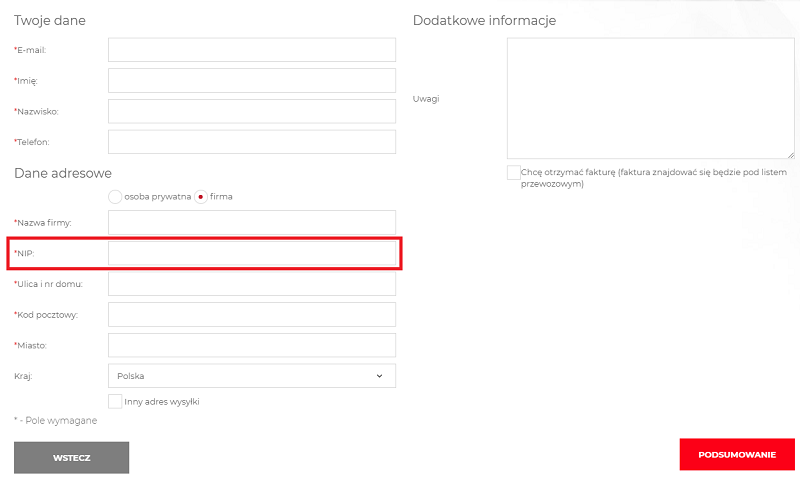Select the 'firma' radio button
Image resolution: width=800 pixels, height=480 pixels.
[x=201, y=197]
